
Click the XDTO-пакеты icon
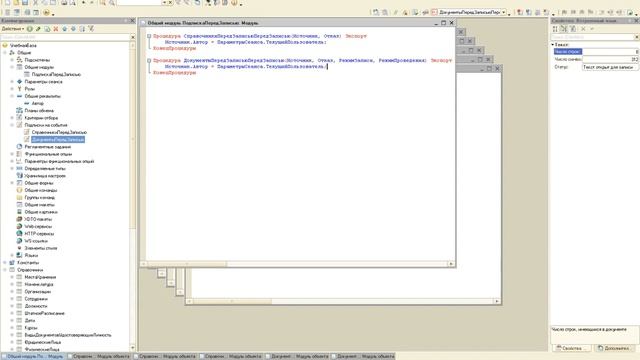point(19,219)
